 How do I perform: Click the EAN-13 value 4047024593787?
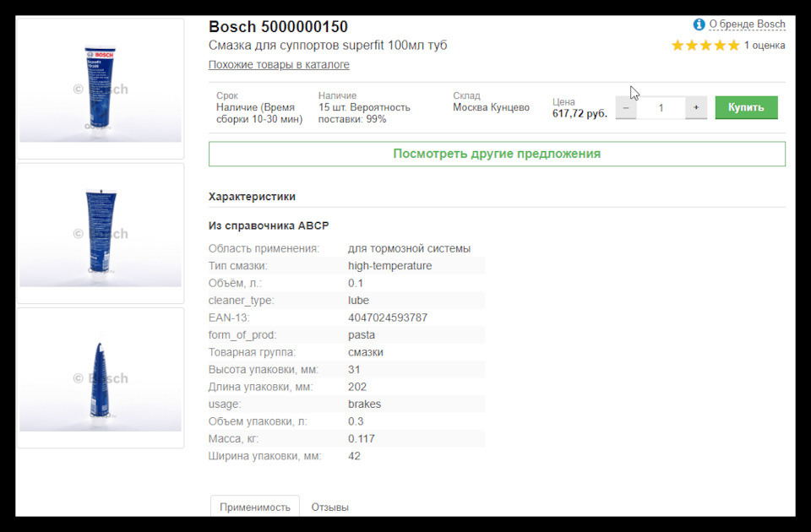(388, 318)
